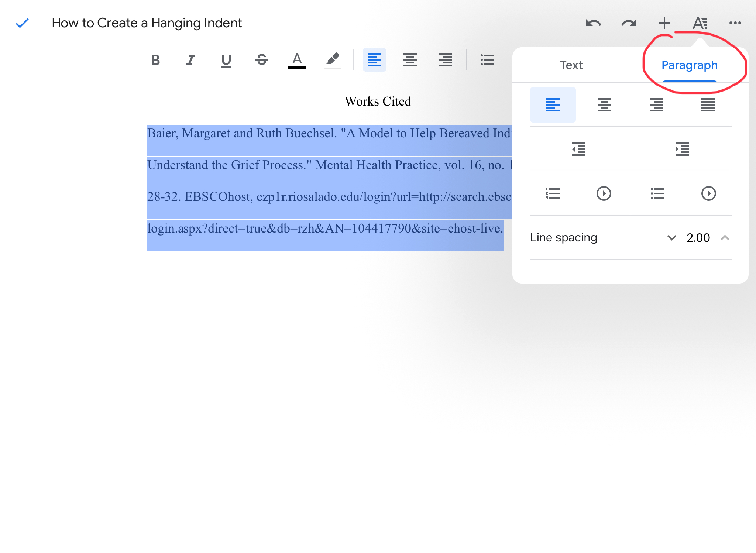Choose justified alignment in Paragraph panel
The width and height of the screenshot is (756, 553).
click(708, 105)
